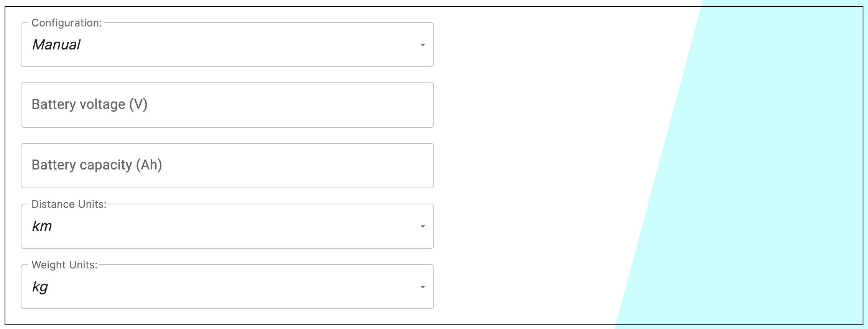Image resolution: width=868 pixels, height=329 pixels.
Task: Open the Configuration dropdown
Action: (x=227, y=45)
